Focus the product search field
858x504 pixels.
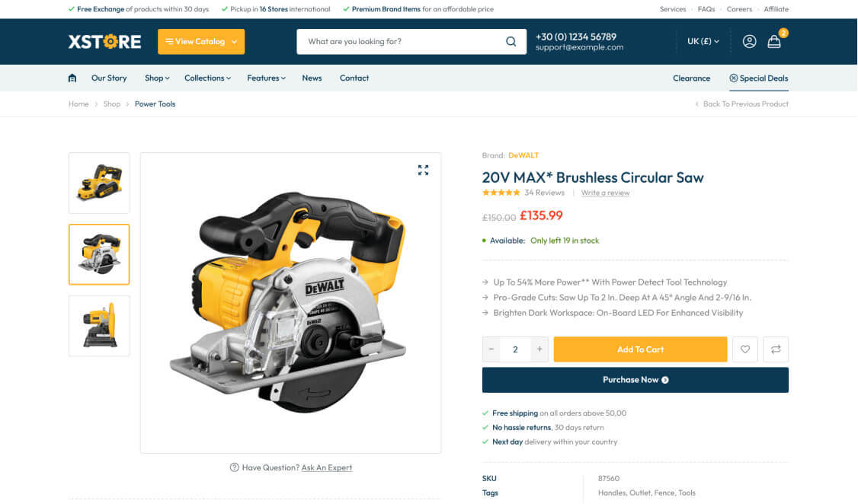coord(402,42)
